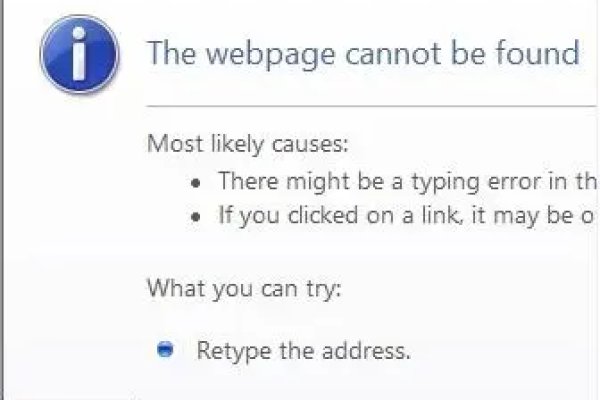
Task: Click the 'There might be a typing error' line
Action: [x=407, y=181]
